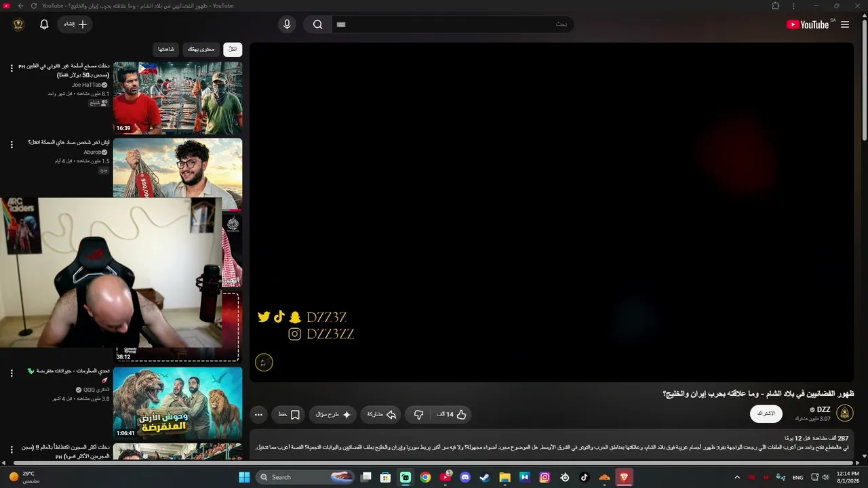Focus the YouTube search field
The width and height of the screenshot is (868, 488).
452,24
